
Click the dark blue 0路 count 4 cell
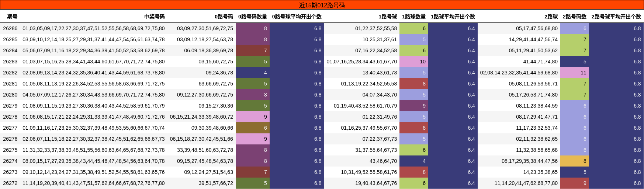(x=253, y=73)
